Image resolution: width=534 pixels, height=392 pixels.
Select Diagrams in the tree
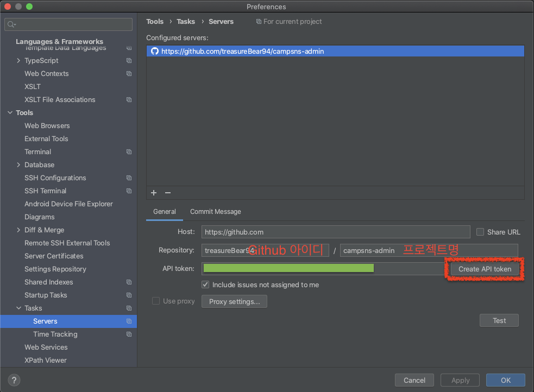pyautogui.click(x=40, y=217)
